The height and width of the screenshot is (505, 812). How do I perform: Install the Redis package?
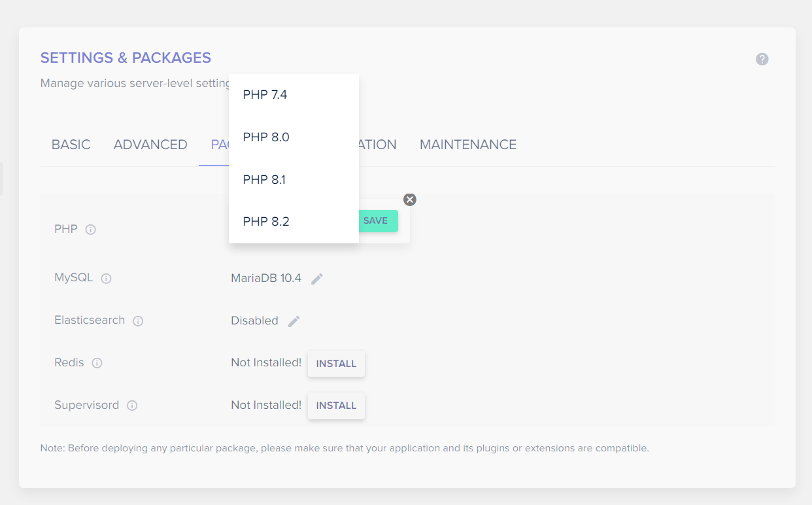[x=335, y=363]
